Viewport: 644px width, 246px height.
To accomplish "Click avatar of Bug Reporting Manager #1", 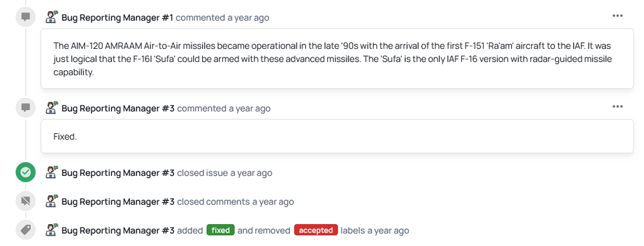I will [x=52, y=17].
